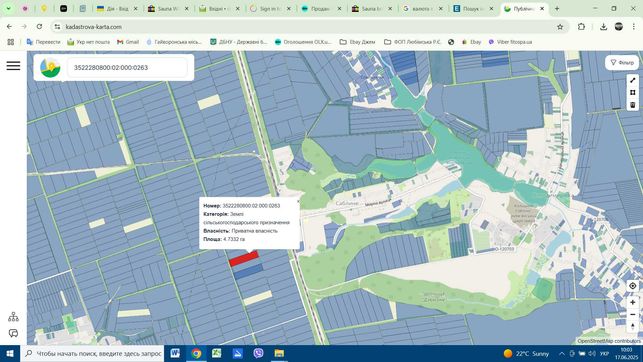The image size is (643, 362).
Task: Zoom in on the map
Action: pos(633,302)
